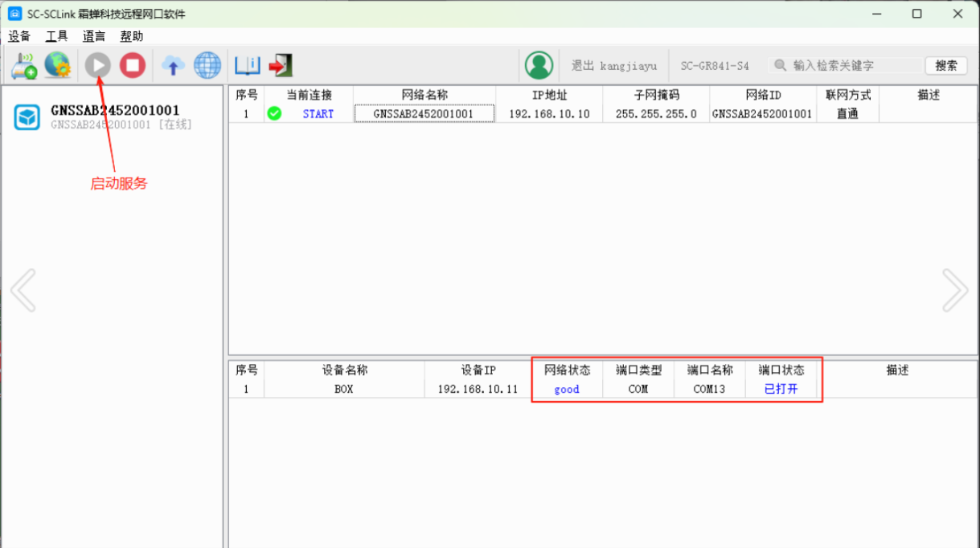Start service with the play button

[98, 65]
